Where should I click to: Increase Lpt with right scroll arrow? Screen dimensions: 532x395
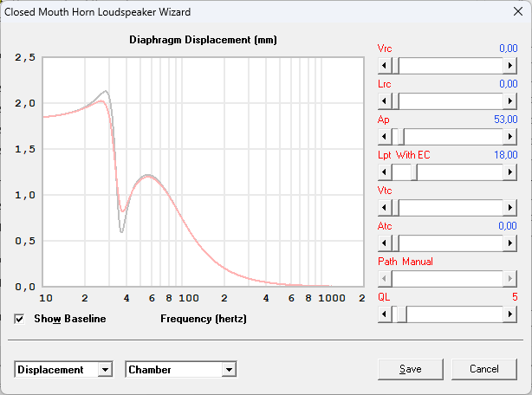click(510, 172)
